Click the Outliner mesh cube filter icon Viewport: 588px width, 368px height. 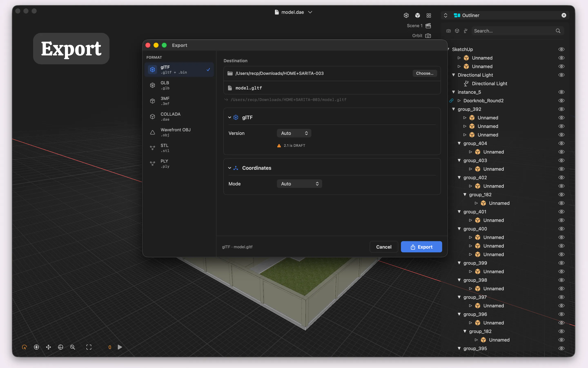tap(457, 31)
